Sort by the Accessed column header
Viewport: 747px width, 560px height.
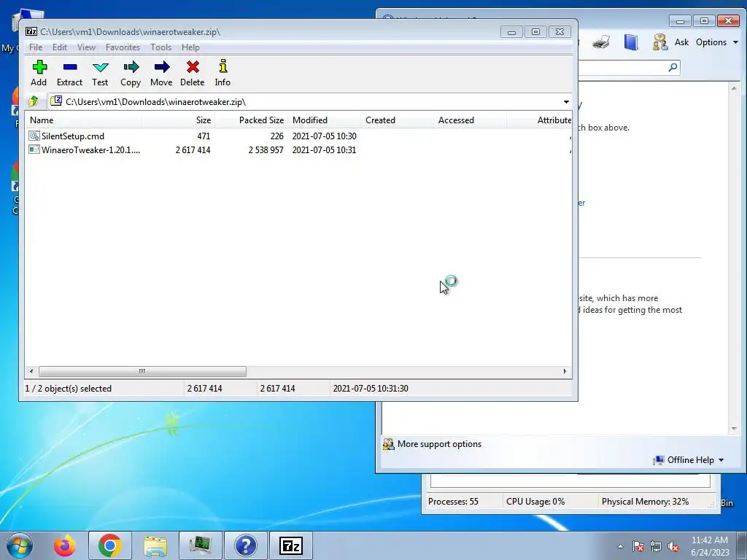tap(470, 120)
